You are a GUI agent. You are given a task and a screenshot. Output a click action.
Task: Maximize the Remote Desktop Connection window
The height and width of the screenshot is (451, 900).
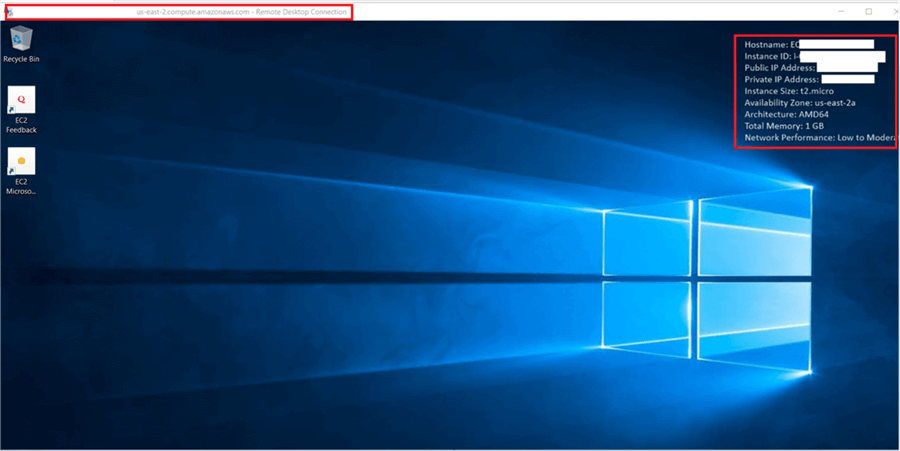(869, 11)
